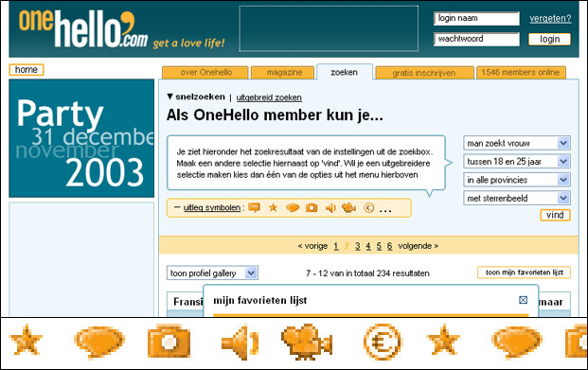Jump to results page 1

pos(336,246)
